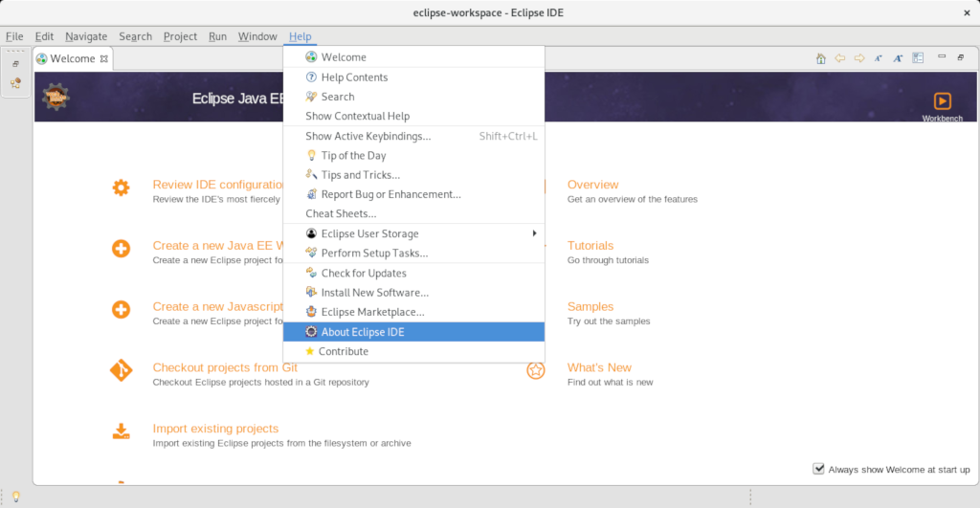Image resolution: width=980 pixels, height=508 pixels.
Task: Click the Perform Setup Tasks icon
Action: tap(311, 253)
